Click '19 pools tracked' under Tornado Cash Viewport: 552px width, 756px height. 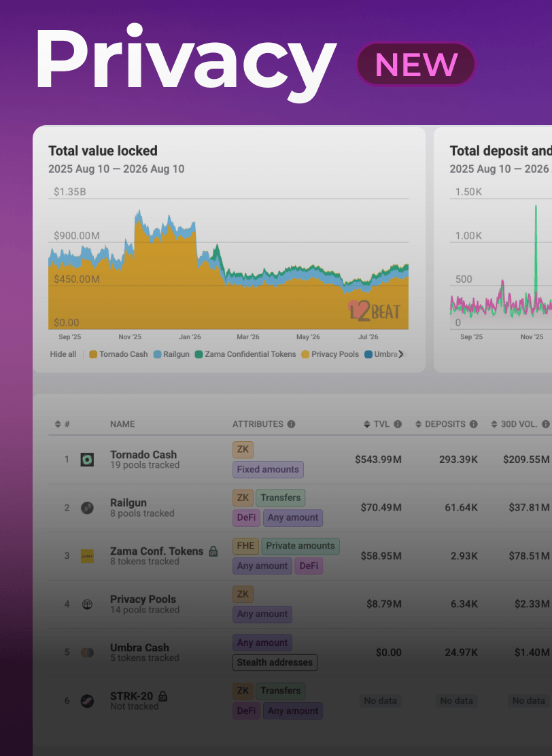tap(145, 465)
